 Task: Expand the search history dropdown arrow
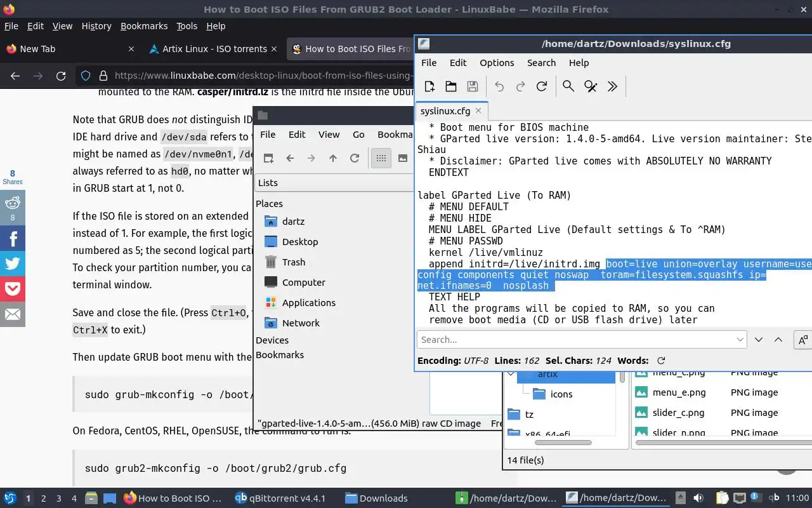[x=740, y=340]
